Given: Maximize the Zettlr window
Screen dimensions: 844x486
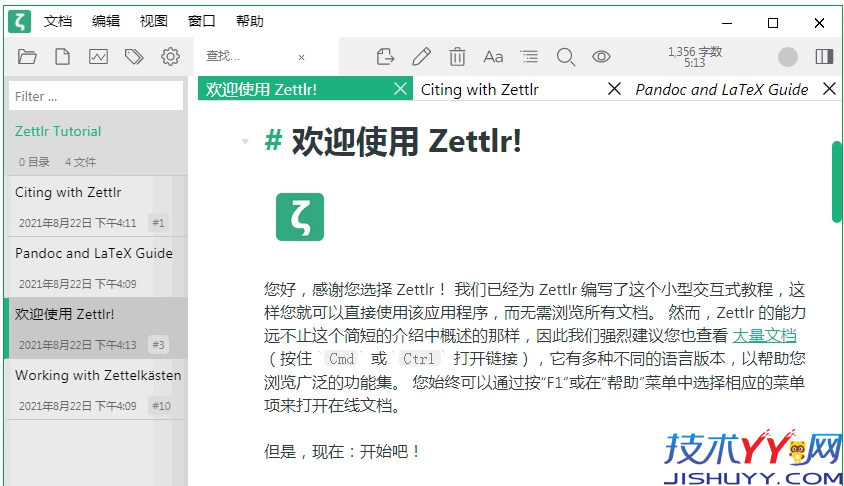Looking at the screenshot, I should (x=773, y=23).
